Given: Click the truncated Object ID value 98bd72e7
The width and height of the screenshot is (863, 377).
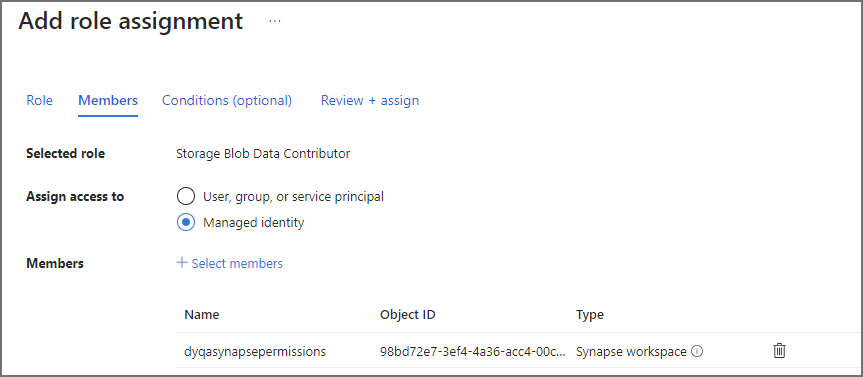Looking at the screenshot, I should 473,351.
